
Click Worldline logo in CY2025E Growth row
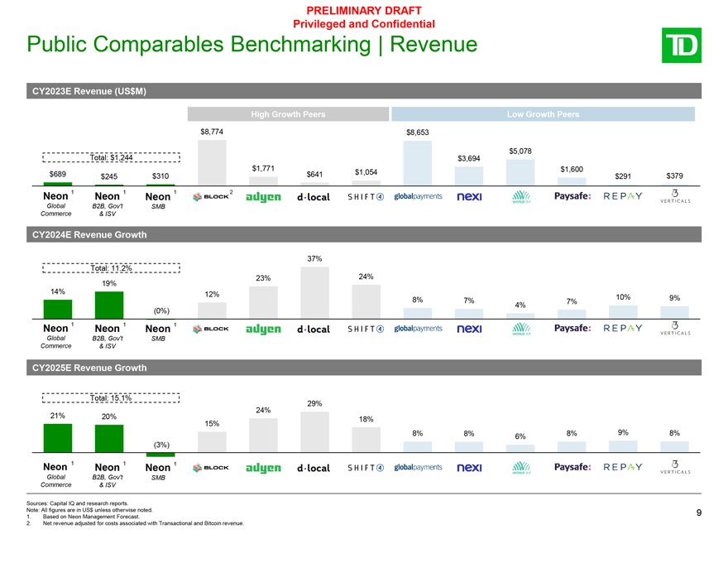(521, 467)
